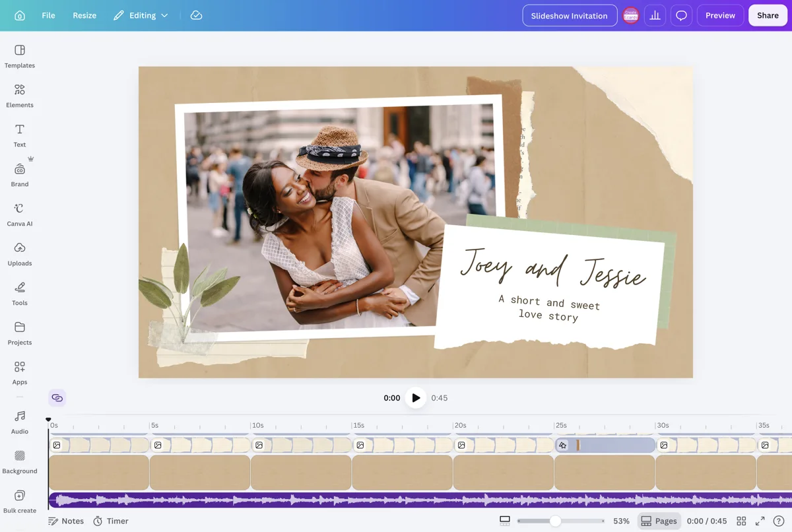Select the highlighted element clip at 25s
Viewport: 792px width, 532px height.
coord(605,445)
